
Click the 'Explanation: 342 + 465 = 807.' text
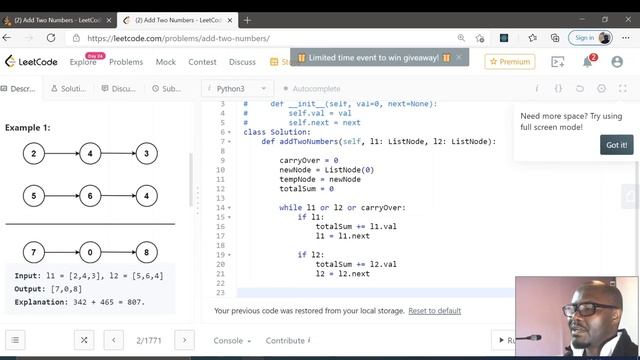[80, 302]
